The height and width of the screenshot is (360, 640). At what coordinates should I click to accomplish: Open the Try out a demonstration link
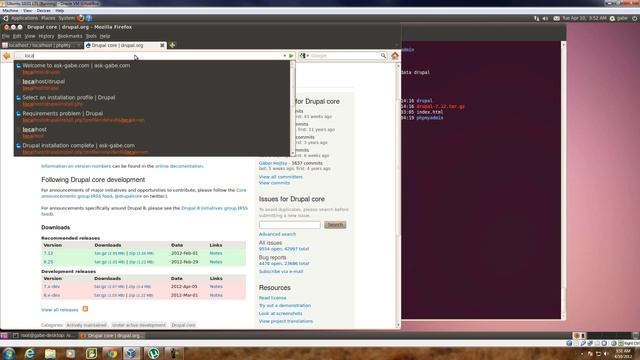pyautogui.click(x=284, y=306)
